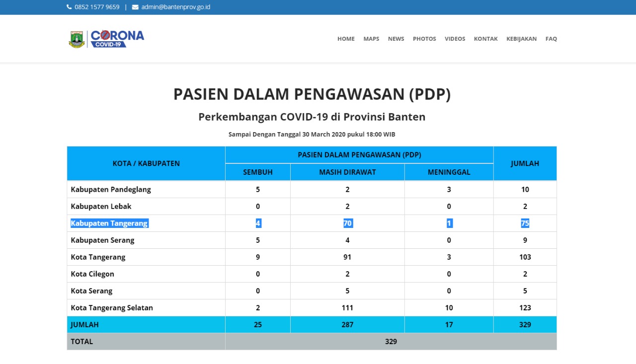Navigate to PHOTOS in the navbar
Screen dimensions: 636x364
(424, 39)
